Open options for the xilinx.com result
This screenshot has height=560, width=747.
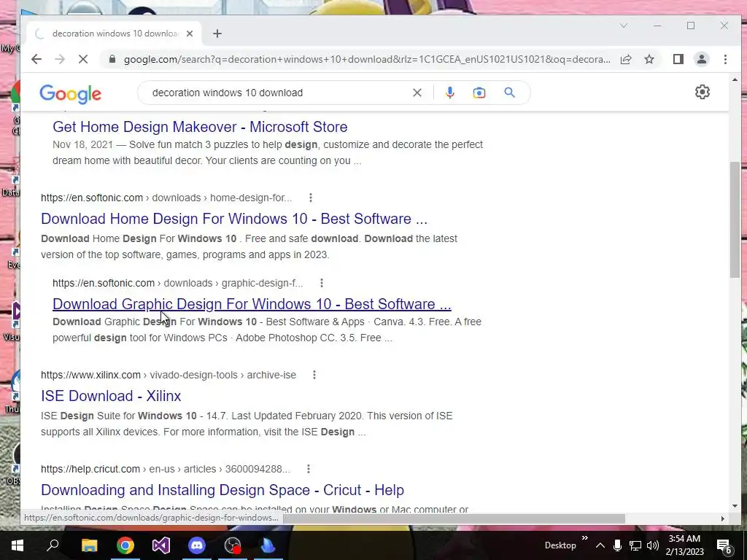(x=314, y=375)
